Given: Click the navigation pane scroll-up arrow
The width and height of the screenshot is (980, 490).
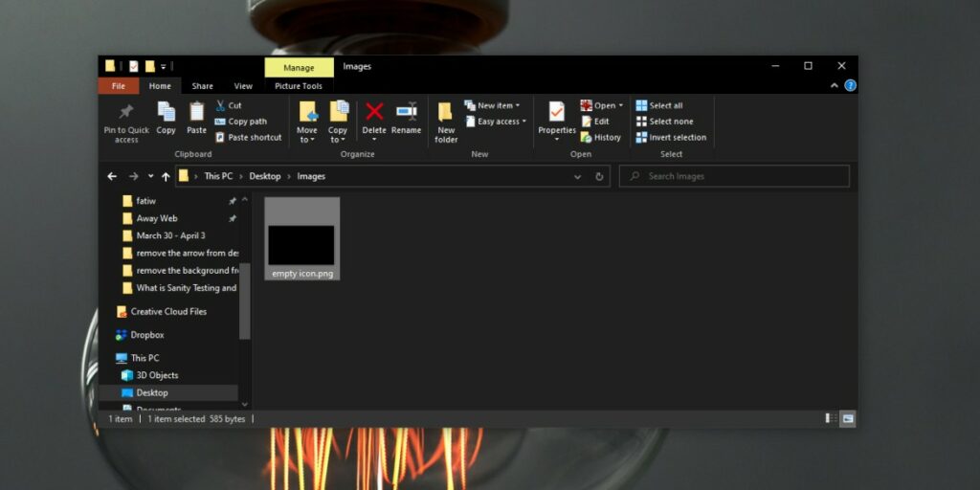Looking at the screenshot, I should click(244, 199).
